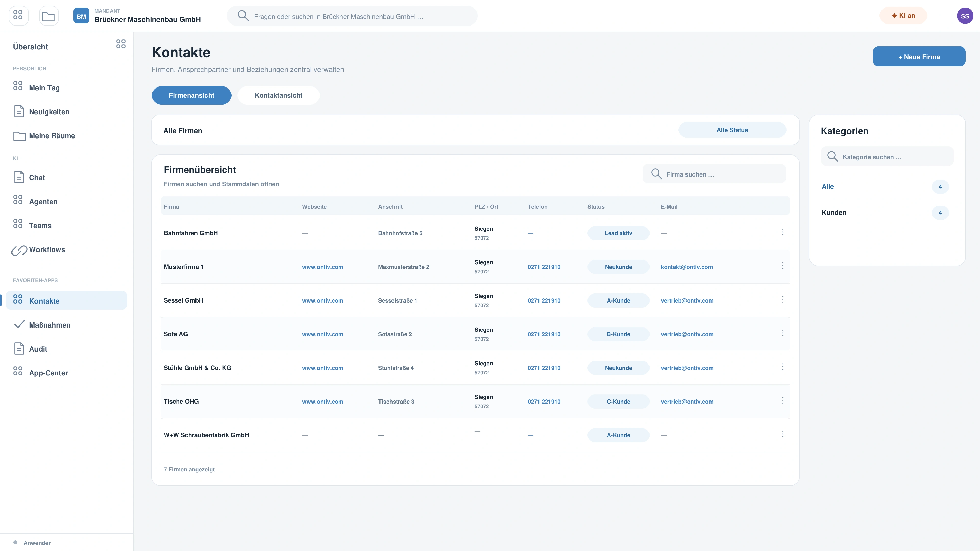Open row menu for W+W Schraubenfabrik GmbH
The height and width of the screenshot is (551, 980).
[782, 434]
